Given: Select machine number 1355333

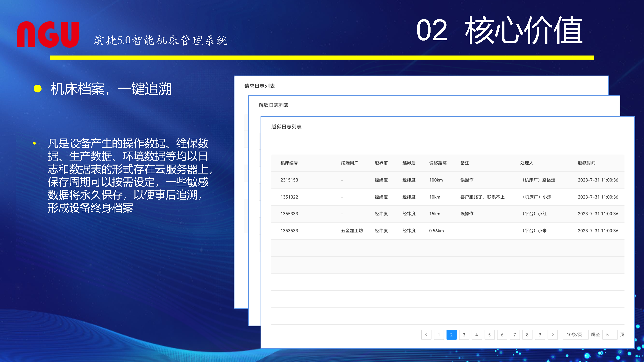Looking at the screenshot, I should coord(289,214).
